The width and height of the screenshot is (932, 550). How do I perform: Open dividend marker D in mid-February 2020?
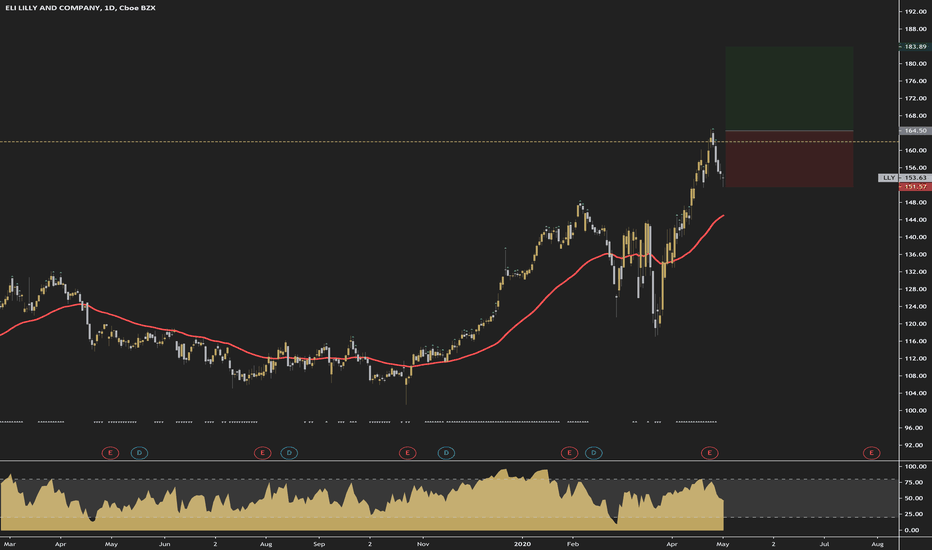pos(594,453)
